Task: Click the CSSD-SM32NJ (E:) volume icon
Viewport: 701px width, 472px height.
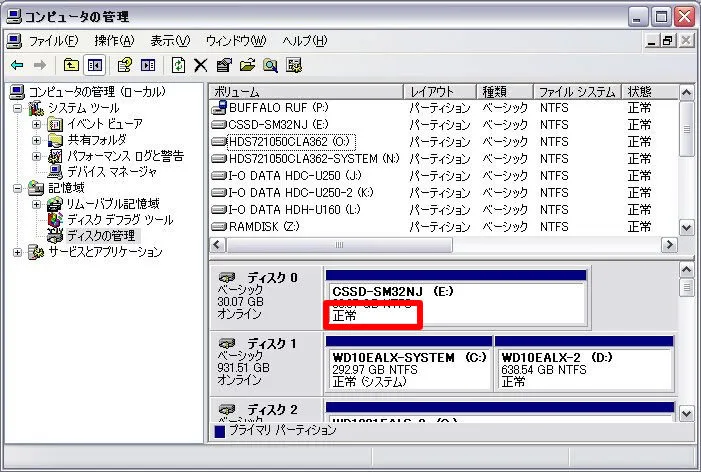Action: click(x=219, y=124)
